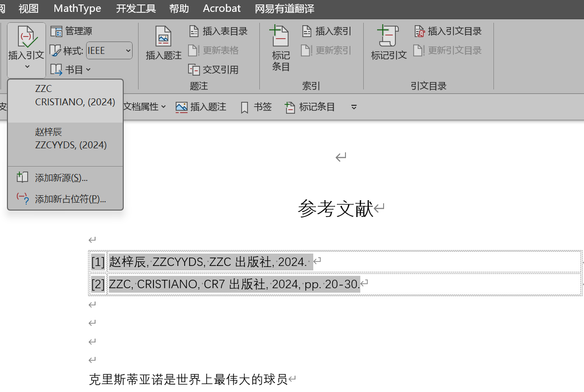Select the ZZC CRISTIANO (2024) source
Screen dimensions: 584x392
click(65, 101)
